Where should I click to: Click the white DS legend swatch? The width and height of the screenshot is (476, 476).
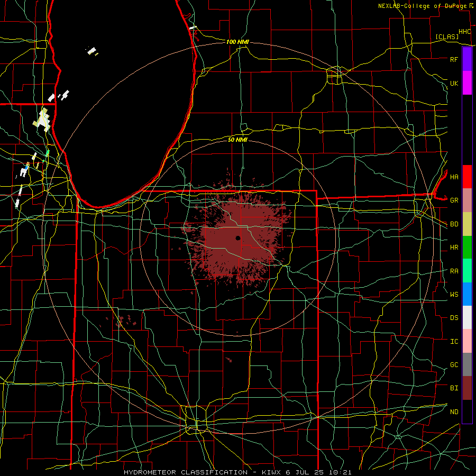tap(467, 317)
